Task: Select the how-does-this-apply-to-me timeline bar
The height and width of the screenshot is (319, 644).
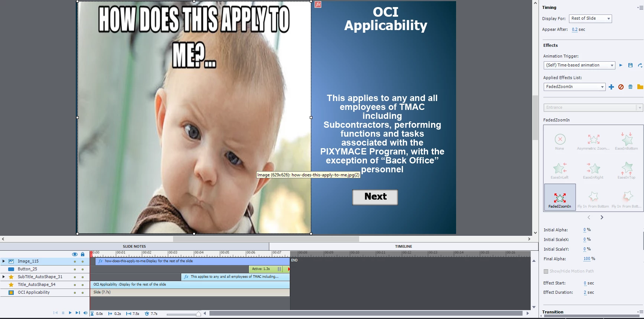Action: click(192, 261)
